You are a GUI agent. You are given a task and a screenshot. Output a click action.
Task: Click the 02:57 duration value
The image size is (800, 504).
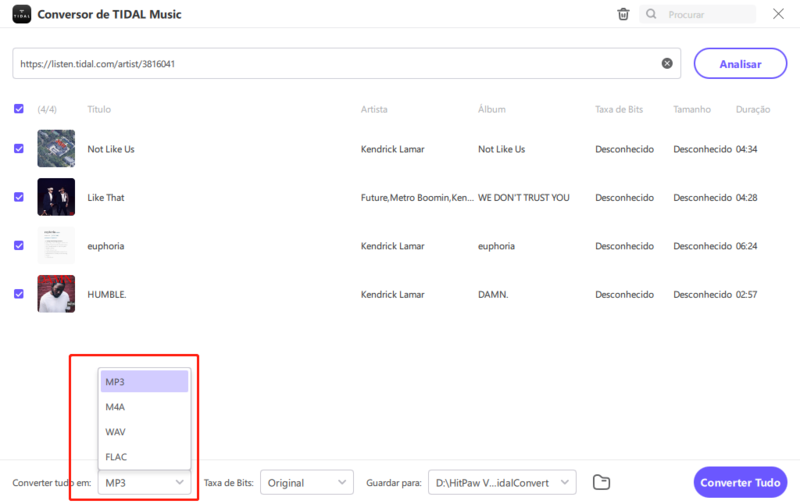746,294
